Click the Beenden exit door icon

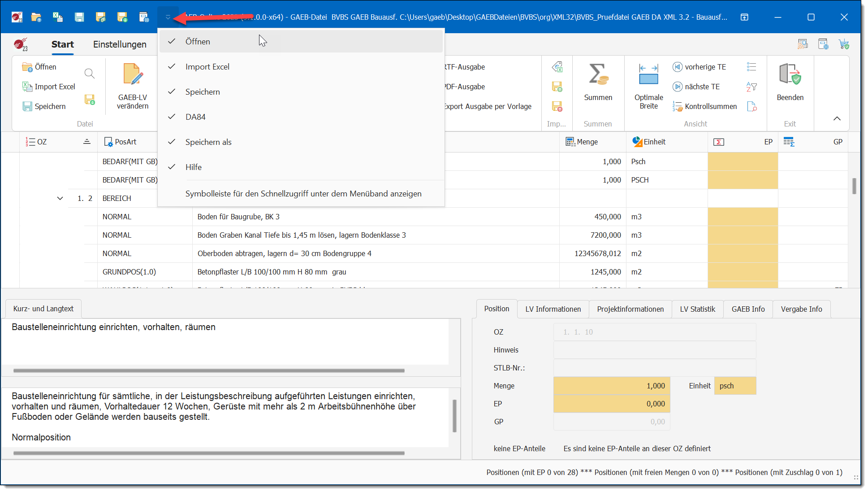coord(790,74)
